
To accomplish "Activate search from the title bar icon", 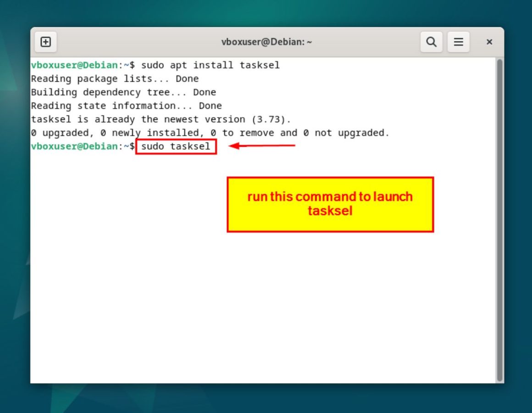I will pyautogui.click(x=431, y=41).
